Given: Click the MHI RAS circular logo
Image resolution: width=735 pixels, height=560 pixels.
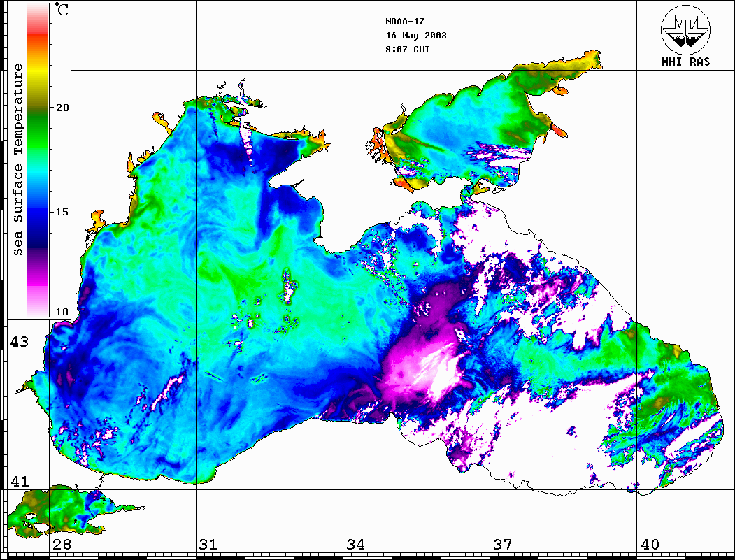Looking at the screenshot, I should pos(686,29).
